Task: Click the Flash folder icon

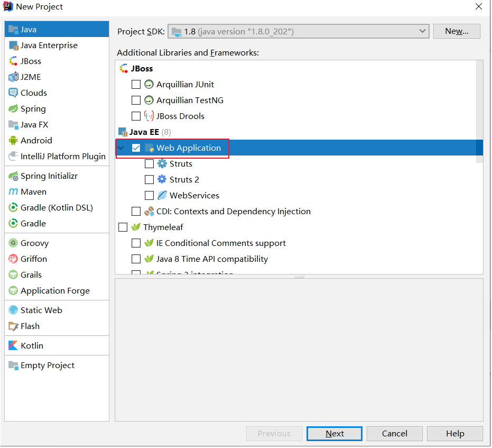Action: (13, 326)
